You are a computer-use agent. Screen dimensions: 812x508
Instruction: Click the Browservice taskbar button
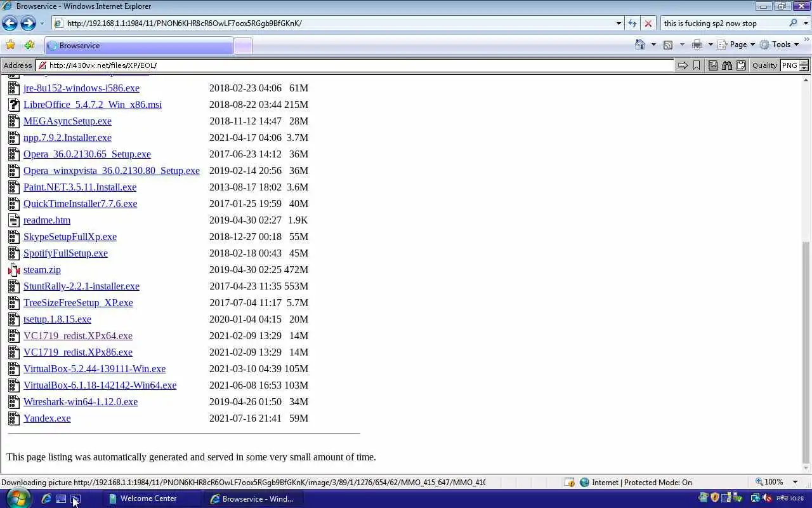click(254, 498)
